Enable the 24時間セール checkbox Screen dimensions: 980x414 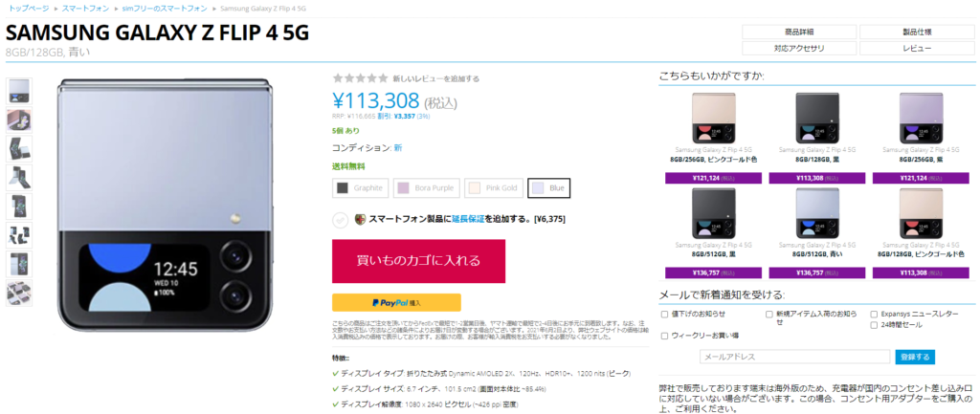tap(874, 325)
